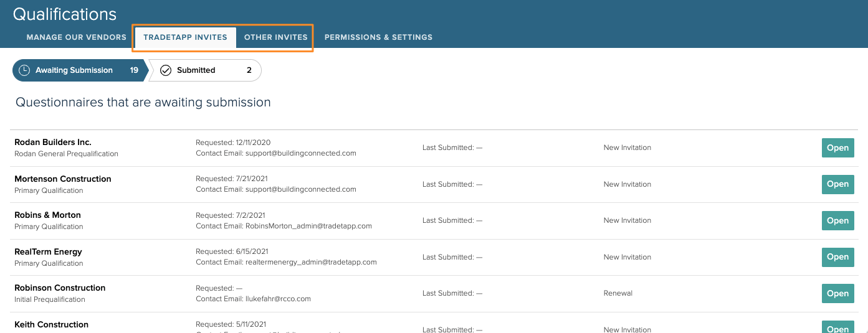
Task: Click the Robins & Morton company name
Action: click(48, 215)
